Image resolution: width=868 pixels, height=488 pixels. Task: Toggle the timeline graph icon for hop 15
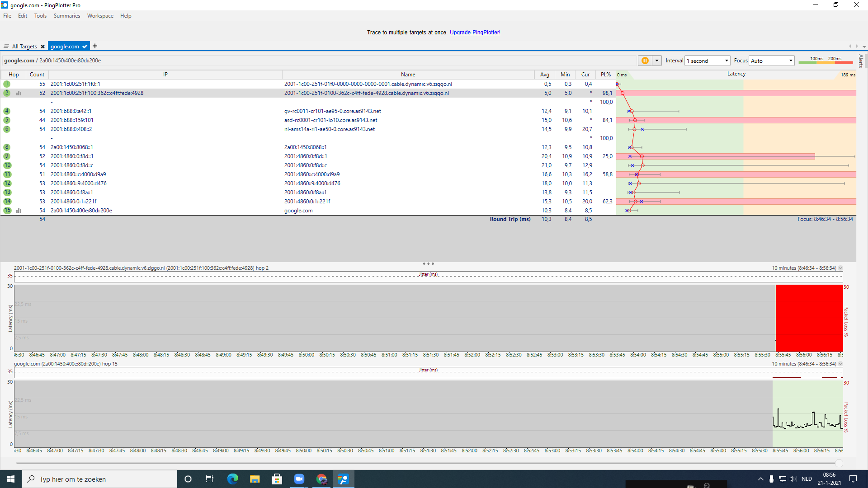(19, 211)
